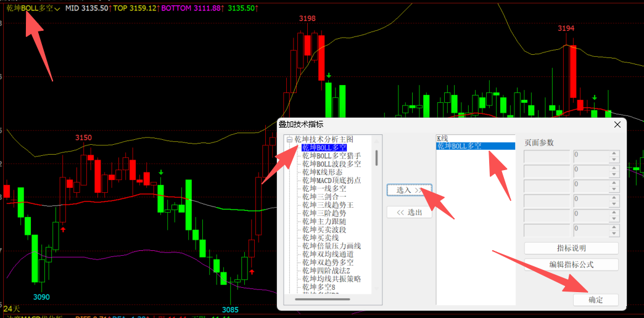The image size is (644, 318).
Task: Open 指标说明 indicator description
Action: click(571, 248)
